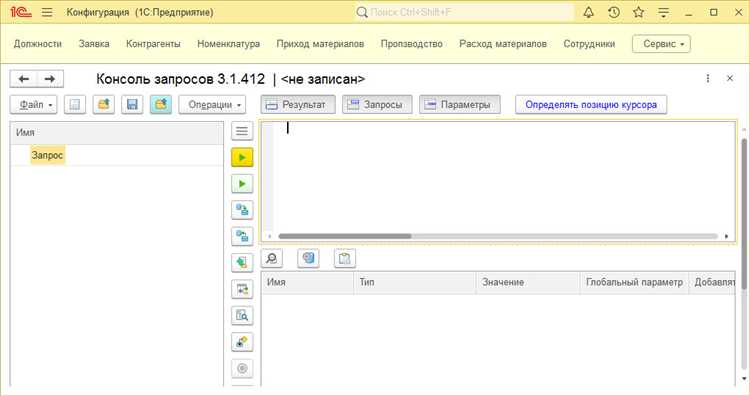The image size is (750, 396).
Task: Save file with the floppy disk icon
Action: [132, 105]
